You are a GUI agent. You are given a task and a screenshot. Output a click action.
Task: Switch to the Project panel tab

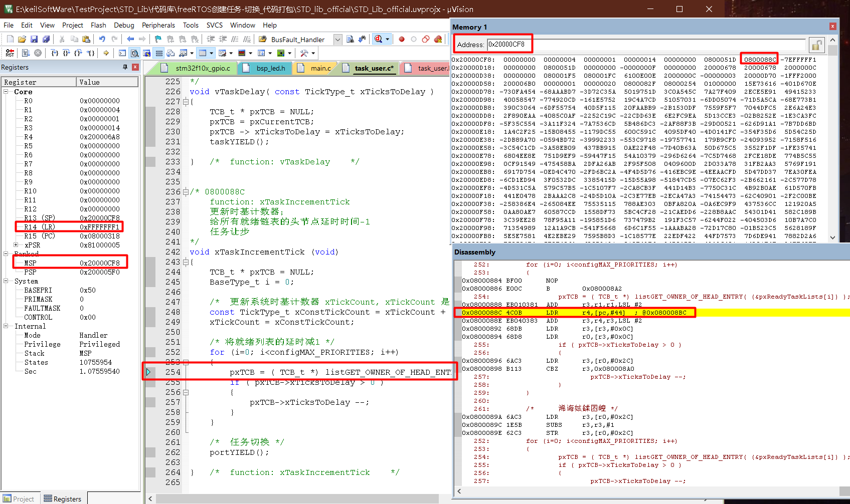pyautogui.click(x=19, y=499)
